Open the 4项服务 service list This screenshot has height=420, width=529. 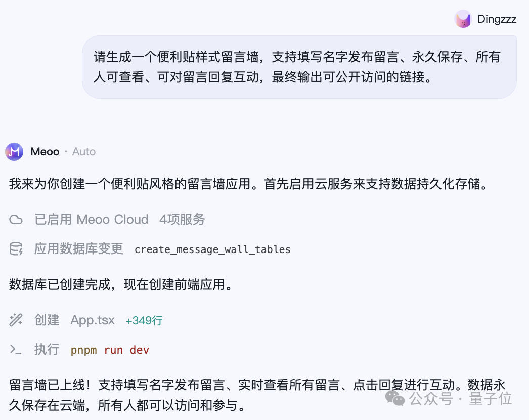tap(182, 219)
